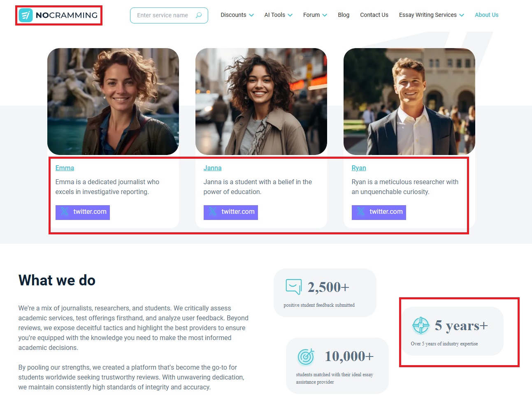Viewport: 532px width, 412px height.
Task: Click the NoCramming logo icon
Action: click(x=26, y=15)
